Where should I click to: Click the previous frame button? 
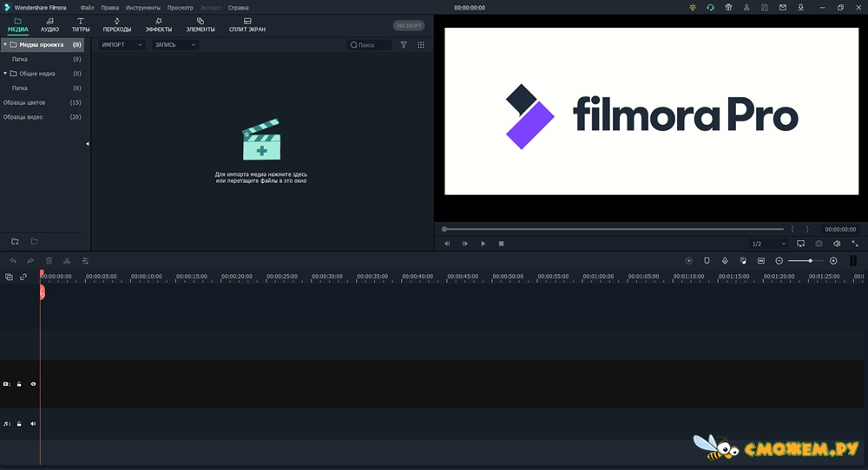(447, 244)
